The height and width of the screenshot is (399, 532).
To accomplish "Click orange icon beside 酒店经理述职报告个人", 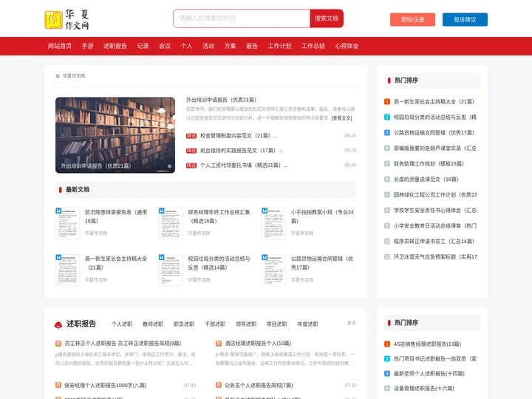I will 219,344.
